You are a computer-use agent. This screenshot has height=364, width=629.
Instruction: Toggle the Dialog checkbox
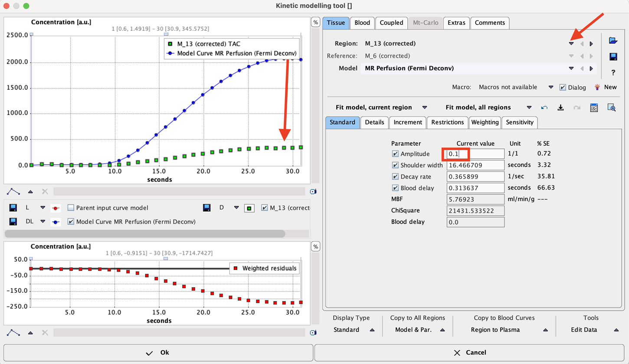tap(563, 87)
